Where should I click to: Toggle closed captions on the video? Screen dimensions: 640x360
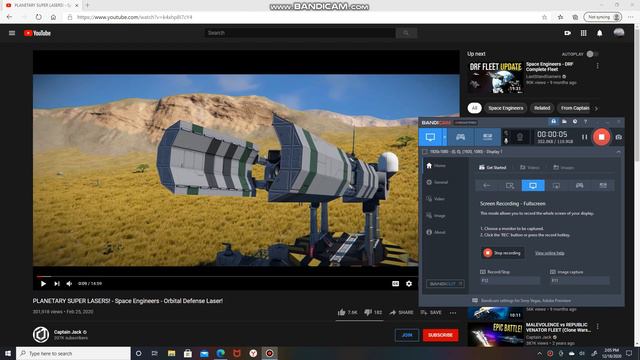pos(395,284)
